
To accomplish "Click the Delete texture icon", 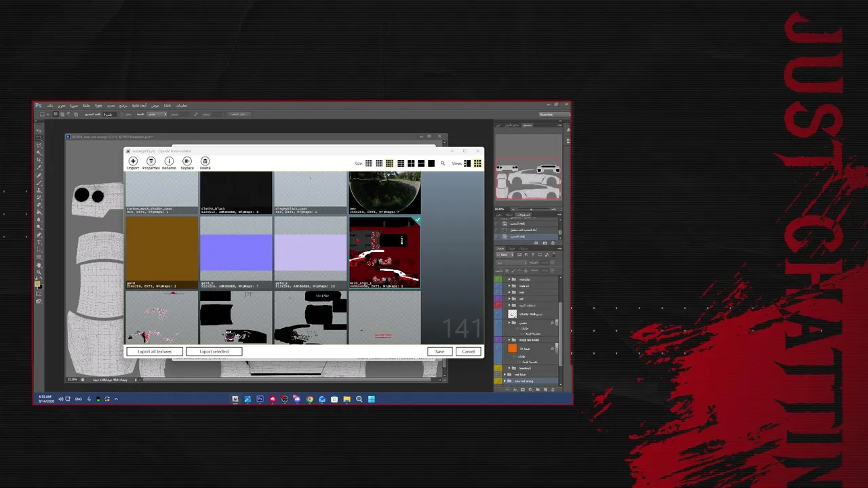I will (205, 161).
